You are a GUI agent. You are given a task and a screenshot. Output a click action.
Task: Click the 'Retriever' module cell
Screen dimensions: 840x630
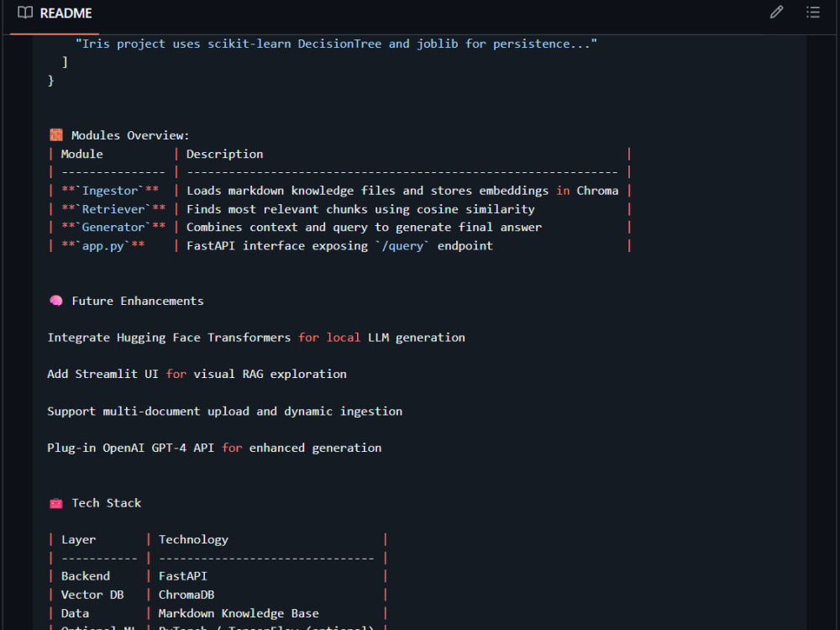113,209
